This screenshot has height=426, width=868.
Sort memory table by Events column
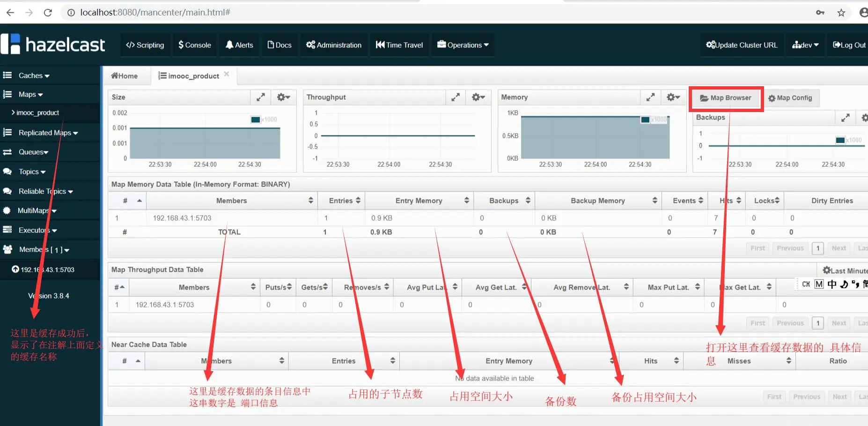tap(684, 201)
